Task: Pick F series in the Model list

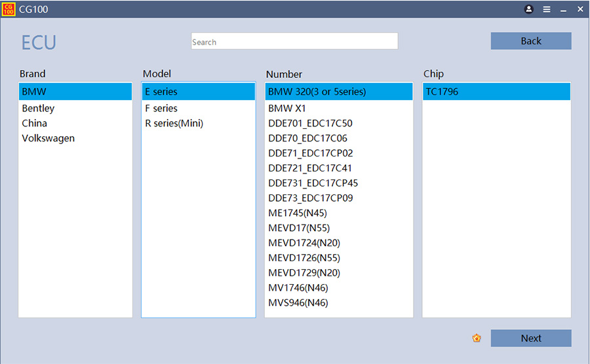Action: click(x=161, y=108)
